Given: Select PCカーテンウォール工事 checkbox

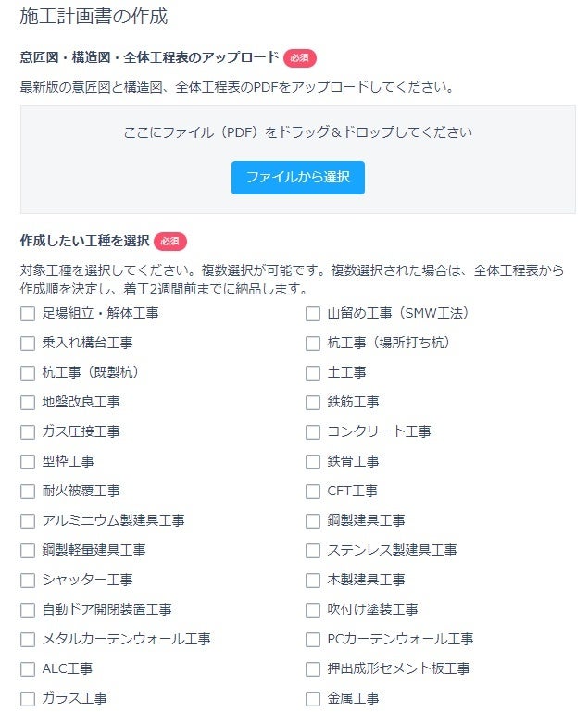Looking at the screenshot, I should 313,640.
